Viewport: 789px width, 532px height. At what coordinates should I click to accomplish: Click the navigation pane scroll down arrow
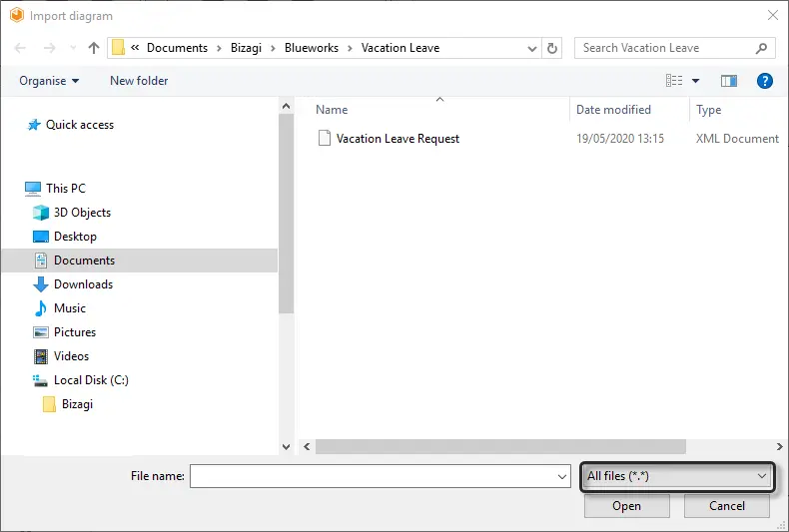click(x=287, y=446)
